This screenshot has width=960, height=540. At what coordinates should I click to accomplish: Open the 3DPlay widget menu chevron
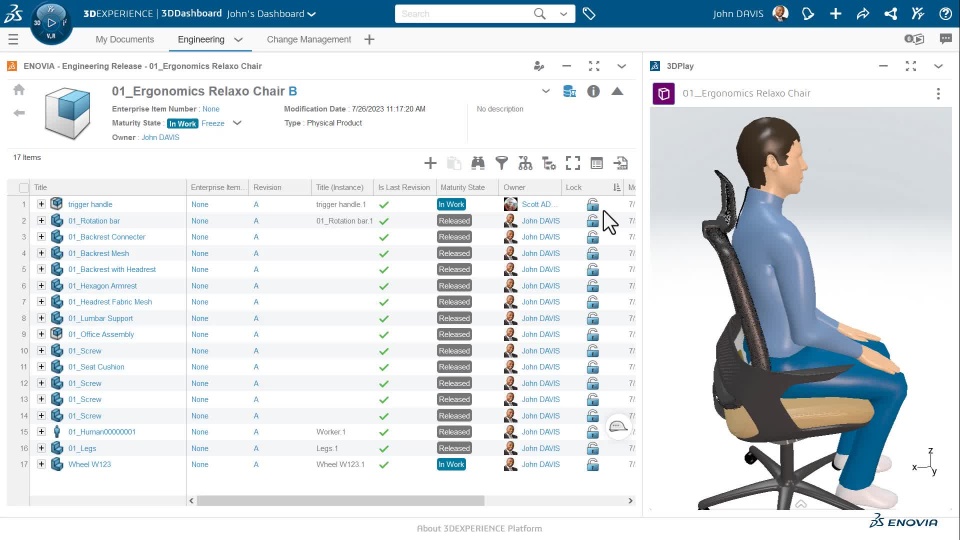[x=938, y=66]
